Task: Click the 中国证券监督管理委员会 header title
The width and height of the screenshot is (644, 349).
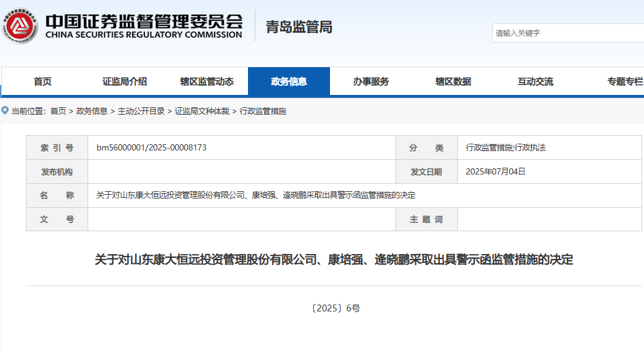Action: click(x=144, y=22)
